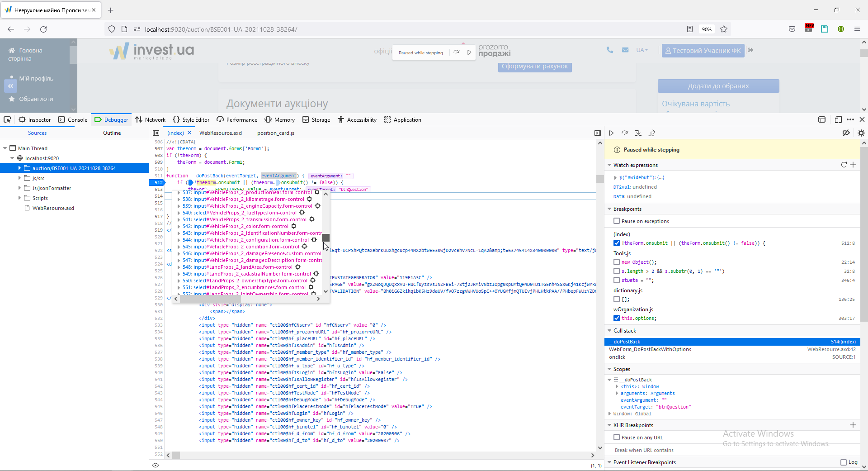Expand the Scripts folder in sources tree
Viewport: 868px width, 471px height.
[19, 198]
